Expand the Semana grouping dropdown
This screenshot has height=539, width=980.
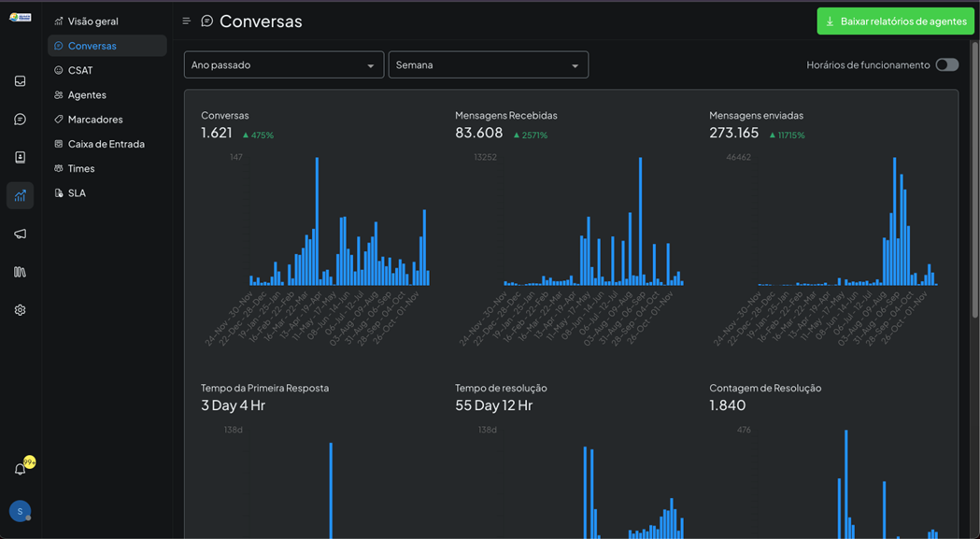(x=488, y=65)
